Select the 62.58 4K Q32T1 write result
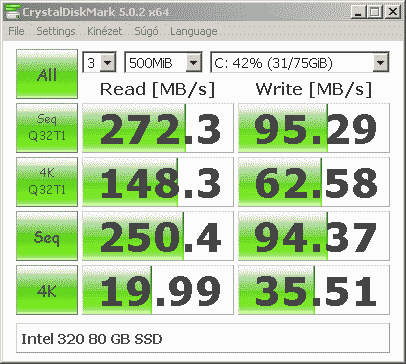This screenshot has height=364, width=406. (x=314, y=182)
